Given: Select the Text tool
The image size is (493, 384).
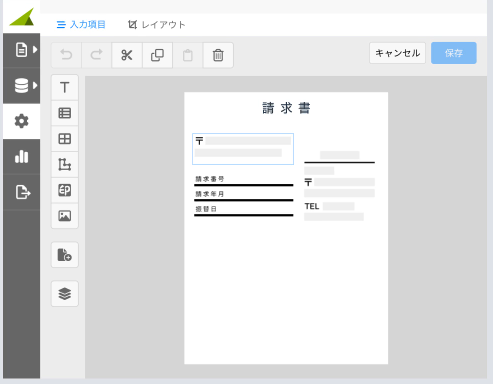Looking at the screenshot, I should tap(65, 87).
